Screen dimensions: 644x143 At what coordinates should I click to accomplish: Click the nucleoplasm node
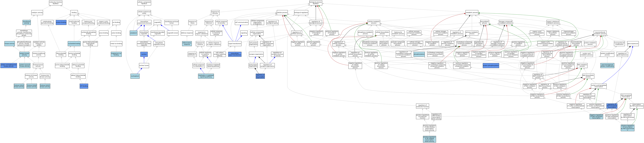[x=135, y=76]
